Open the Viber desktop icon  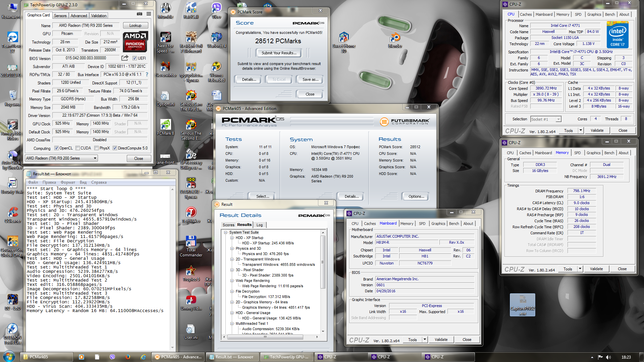pyautogui.click(x=216, y=10)
